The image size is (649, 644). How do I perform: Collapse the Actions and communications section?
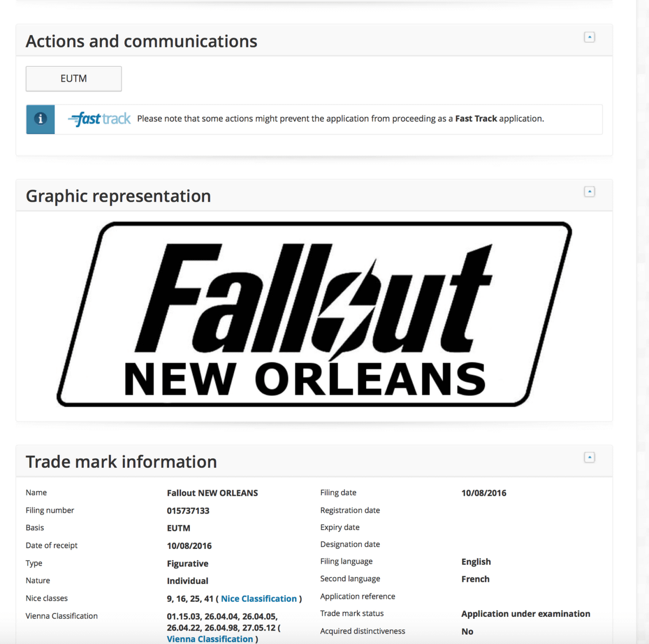coord(590,37)
